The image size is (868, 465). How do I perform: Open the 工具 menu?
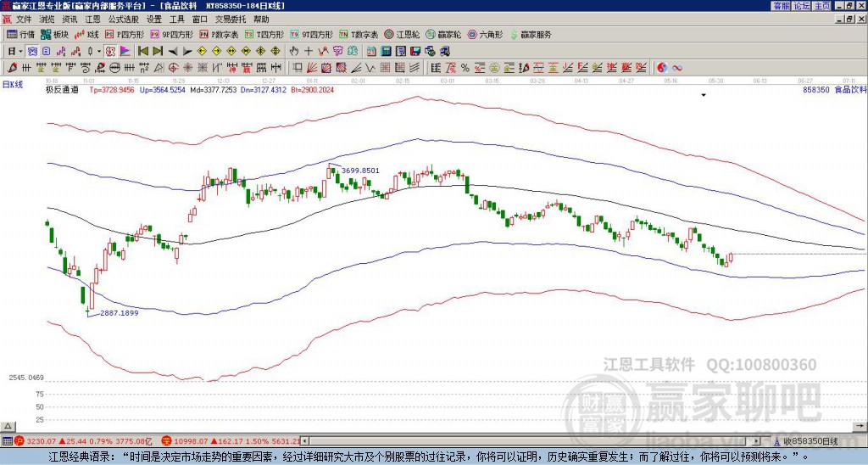[176, 20]
